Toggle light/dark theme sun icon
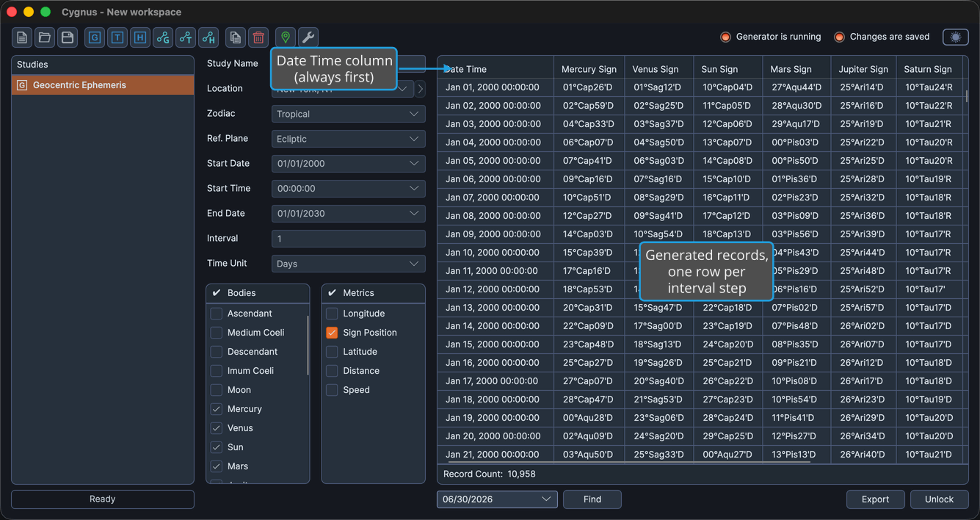This screenshot has width=980, height=520. tap(956, 37)
